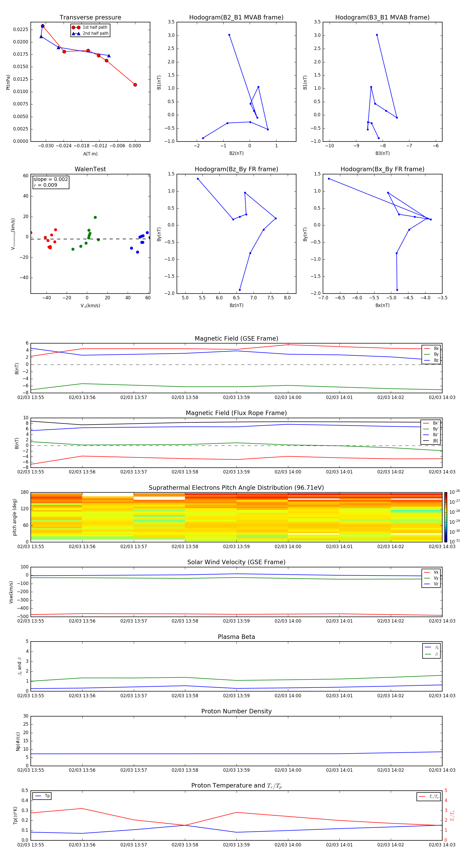This screenshot has height=868, width=473.
Task: Click '02/03 13:59' tick under Plasma Beta plot
Action: pos(236,696)
